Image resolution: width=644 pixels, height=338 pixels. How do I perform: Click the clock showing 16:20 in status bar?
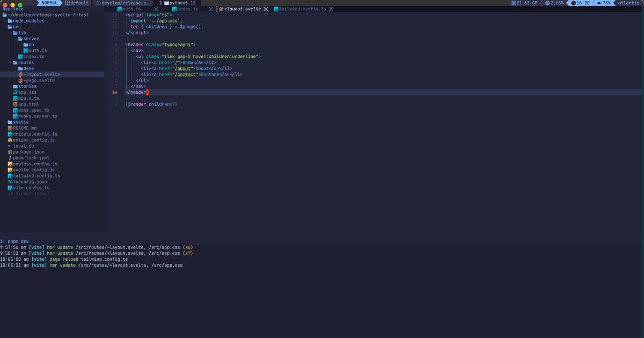pyautogui.click(x=581, y=3)
